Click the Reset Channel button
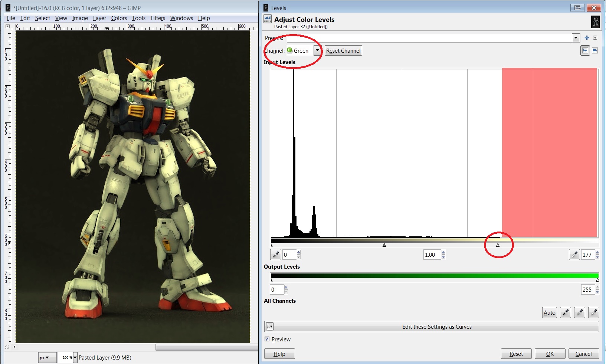 pyautogui.click(x=343, y=50)
